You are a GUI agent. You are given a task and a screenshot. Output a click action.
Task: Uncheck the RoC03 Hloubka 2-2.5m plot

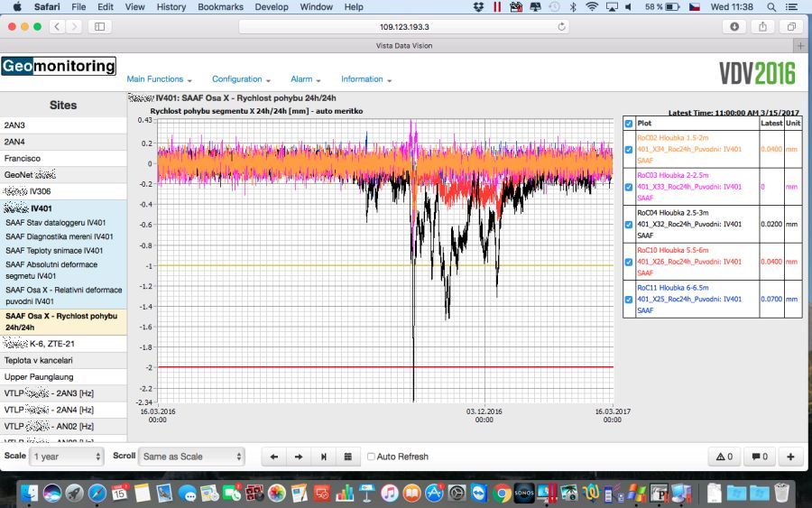click(629, 187)
